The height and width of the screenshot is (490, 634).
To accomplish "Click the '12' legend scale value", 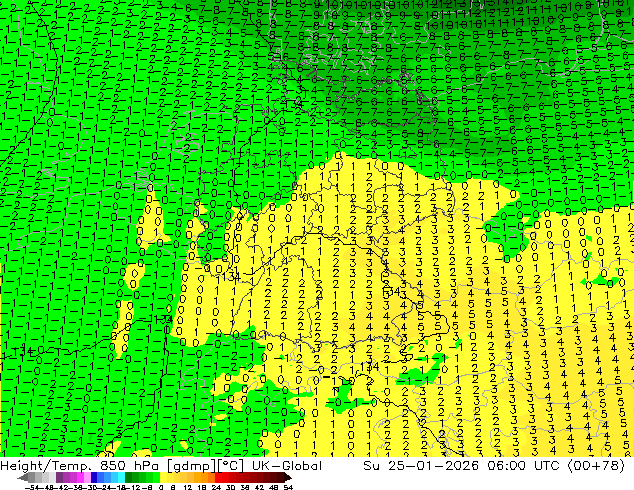I will (188, 487).
